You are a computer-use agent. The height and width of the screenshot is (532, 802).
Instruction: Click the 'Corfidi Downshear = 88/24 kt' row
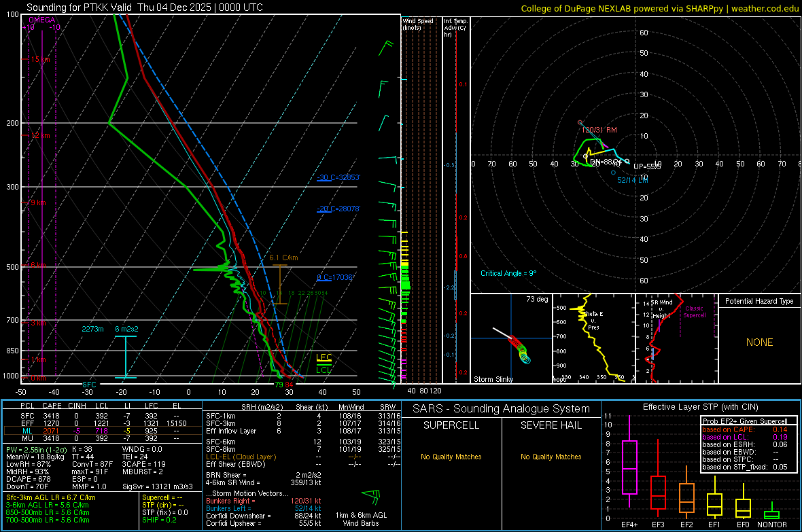[264, 516]
